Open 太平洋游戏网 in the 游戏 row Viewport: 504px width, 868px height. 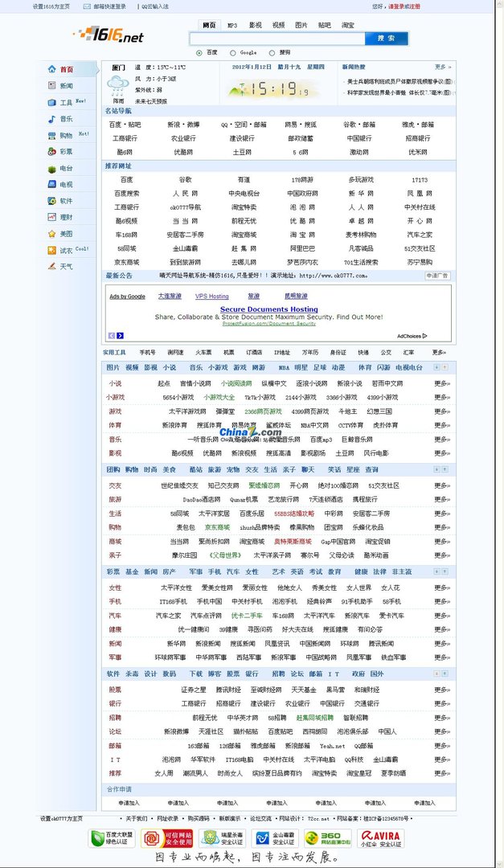[x=187, y=411]
